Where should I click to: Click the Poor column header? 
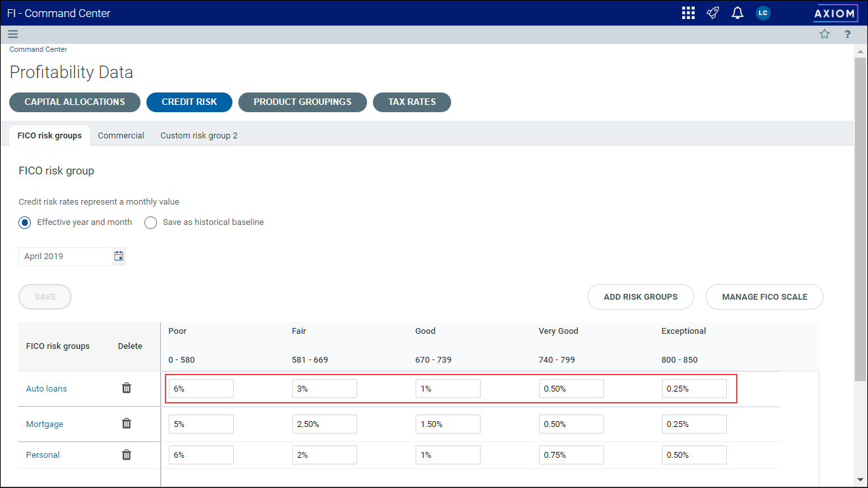177,331
